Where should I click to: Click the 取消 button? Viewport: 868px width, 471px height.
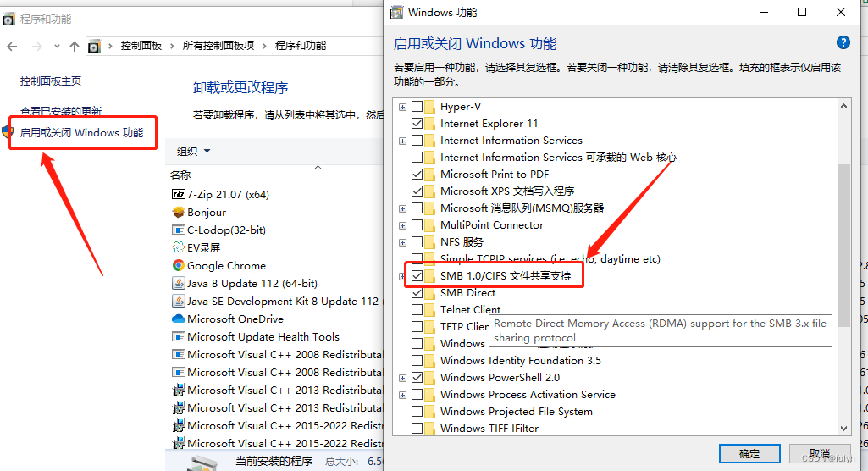(819, 453)
